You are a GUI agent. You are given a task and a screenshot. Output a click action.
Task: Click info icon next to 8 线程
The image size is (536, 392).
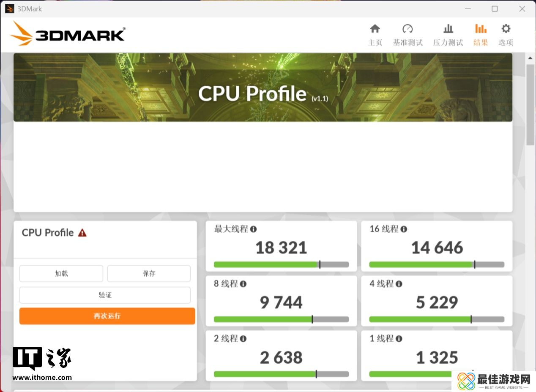coord(243,284)
